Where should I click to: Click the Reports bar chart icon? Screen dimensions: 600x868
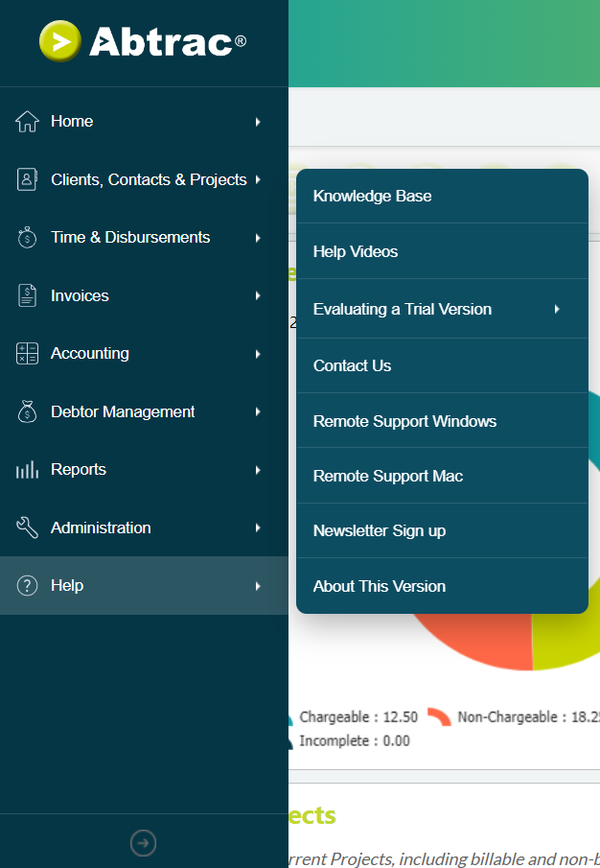(27, 470)
